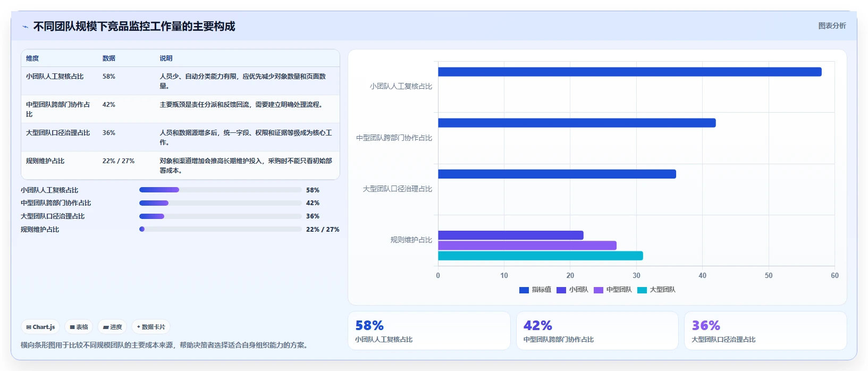Click the 说明 column header
Screen dimensions: 868x371
click(166, 58)
